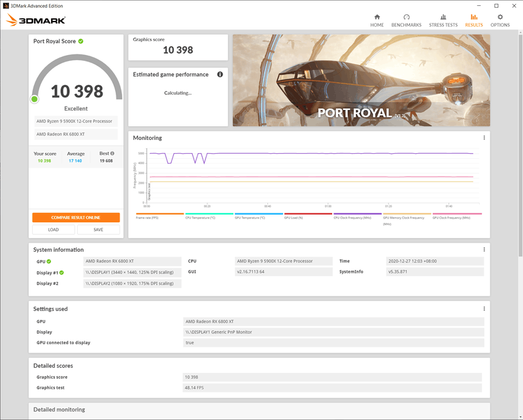This screenshot has width=523, height=420.
Task: Toggle CPU Temperature legend entry
Action: 209,216
